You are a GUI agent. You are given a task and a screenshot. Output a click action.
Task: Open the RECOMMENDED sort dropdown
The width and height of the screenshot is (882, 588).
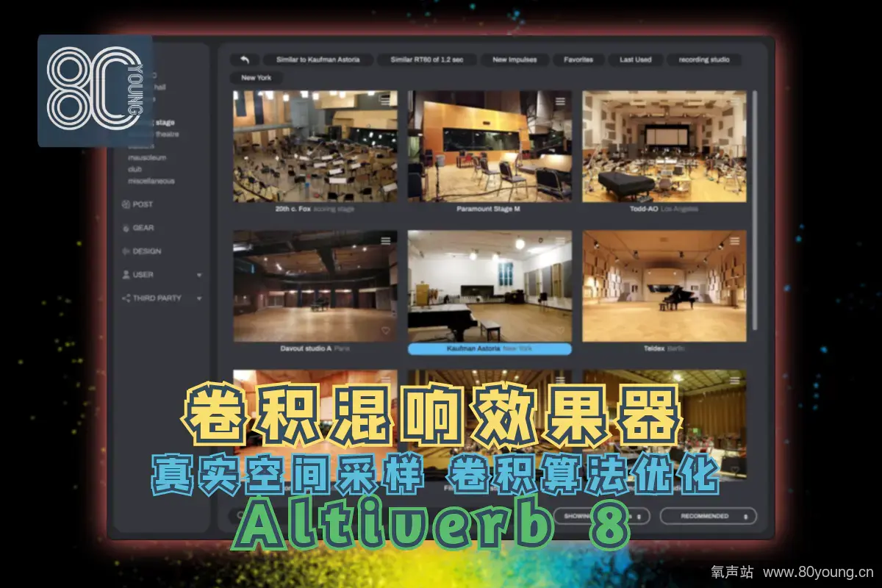[x=709, y=517]
